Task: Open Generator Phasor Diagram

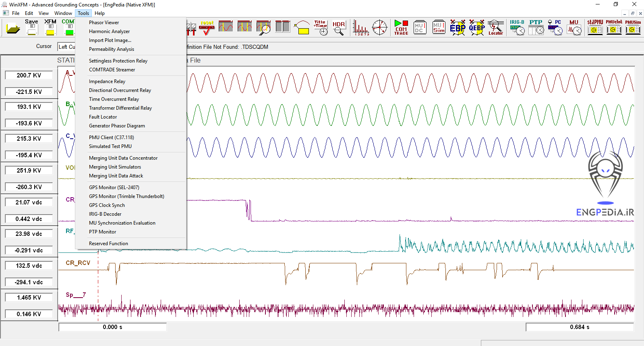Action: click(x=130, y=126)
